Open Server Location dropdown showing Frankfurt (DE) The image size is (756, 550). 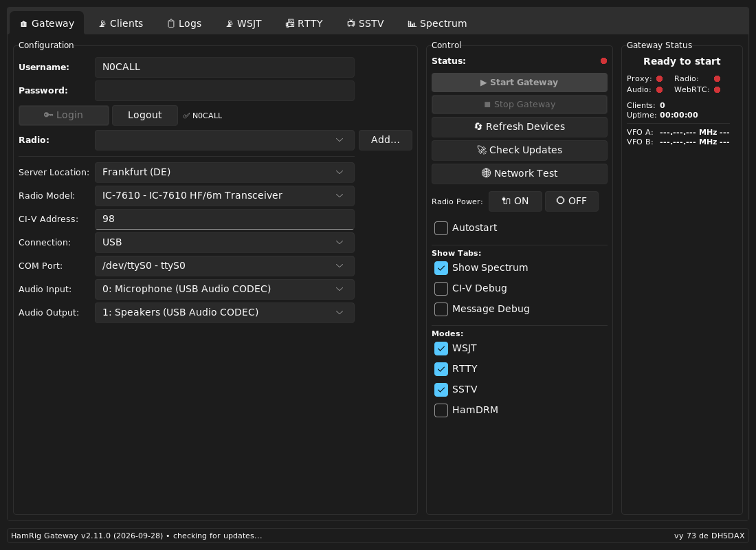225,173
